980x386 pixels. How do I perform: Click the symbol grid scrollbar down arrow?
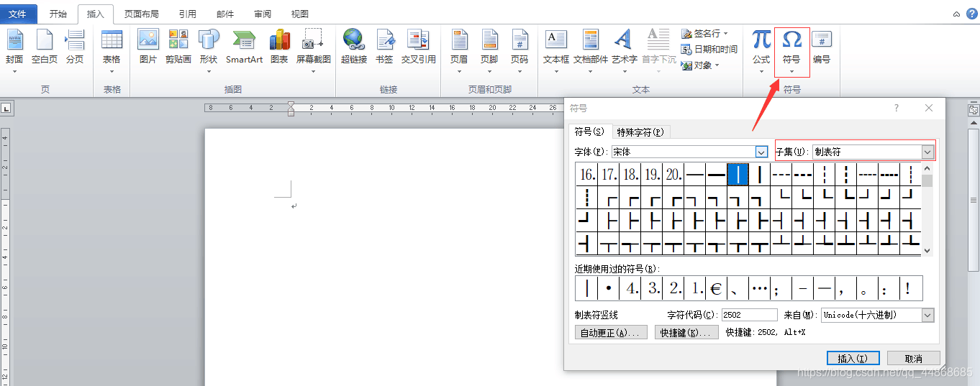927,250
